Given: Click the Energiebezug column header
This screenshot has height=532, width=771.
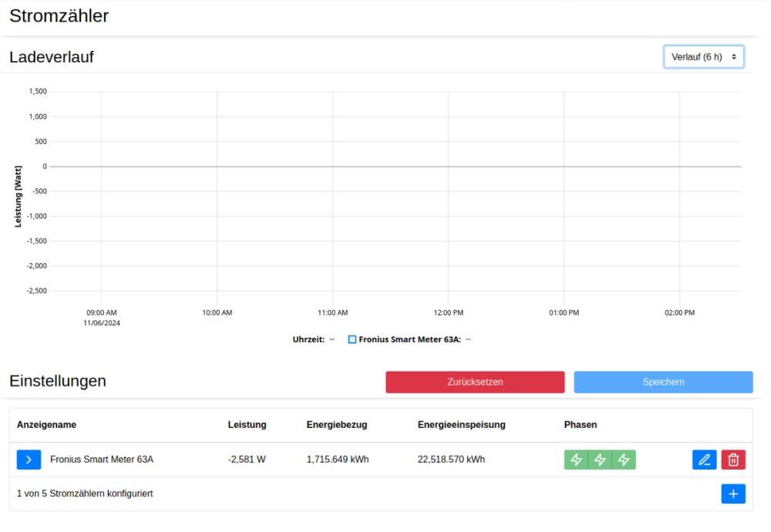Looking at the screenshot, I should (336, 425).
